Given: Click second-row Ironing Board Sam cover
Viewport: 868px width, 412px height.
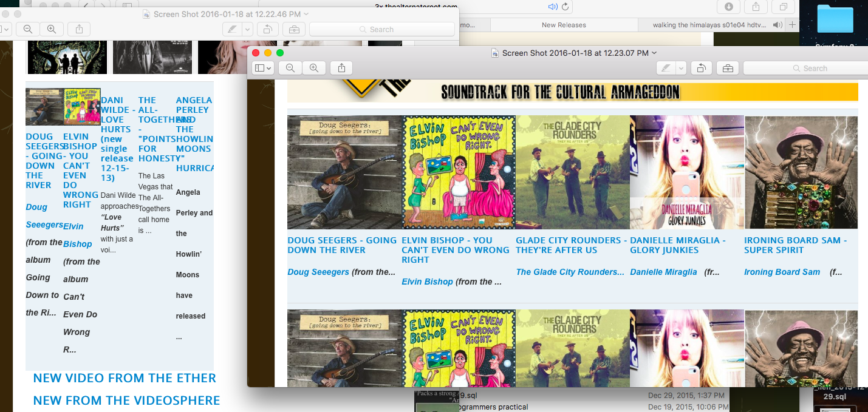Looking at the screenshot, I should (x=801, y=348).
